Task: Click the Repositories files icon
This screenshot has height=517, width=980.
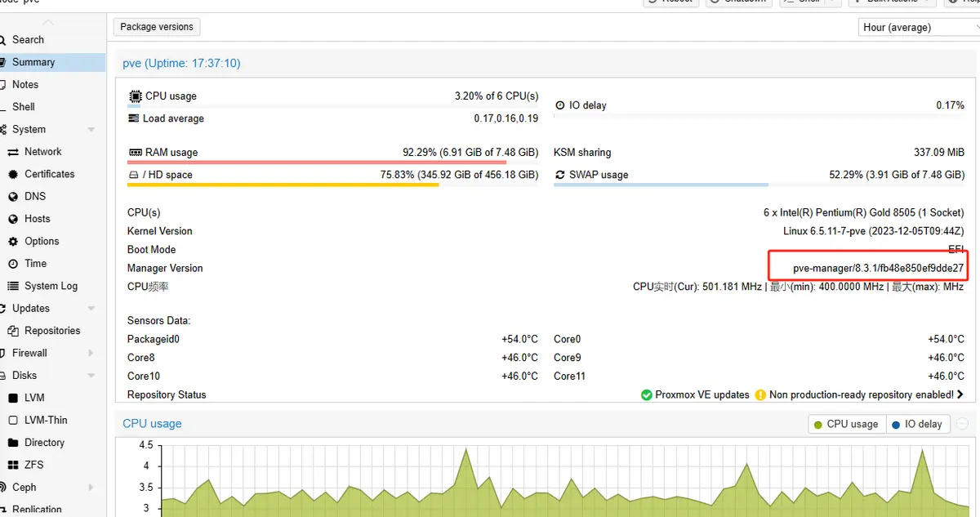Action: 13,331
